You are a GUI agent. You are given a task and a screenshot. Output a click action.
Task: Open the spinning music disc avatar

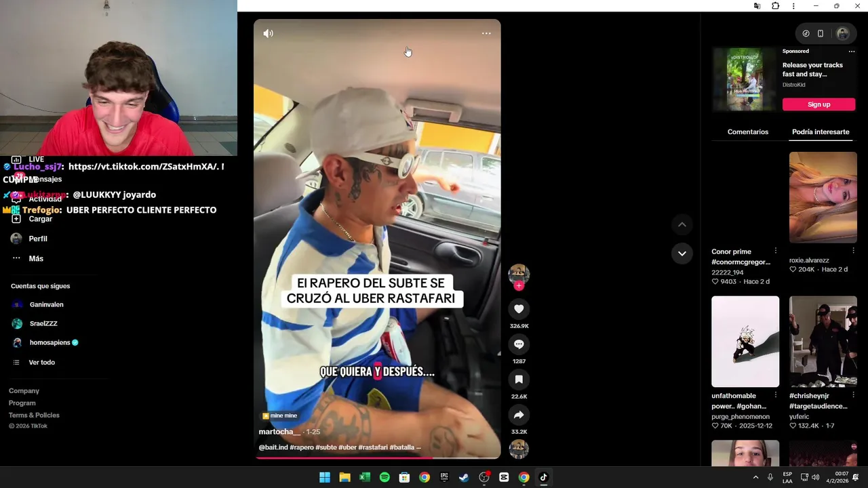519,449
